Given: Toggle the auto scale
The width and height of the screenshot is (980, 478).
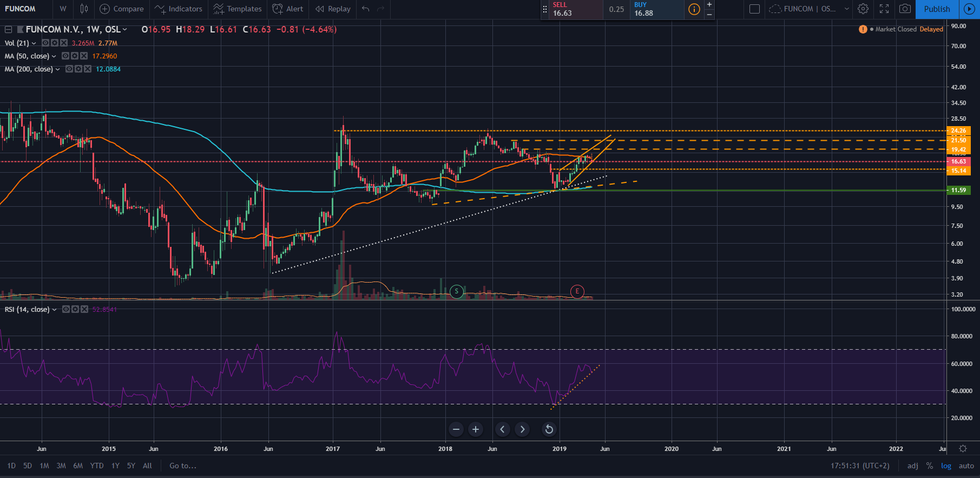Looking at the screenshot, I should point(966,466).
